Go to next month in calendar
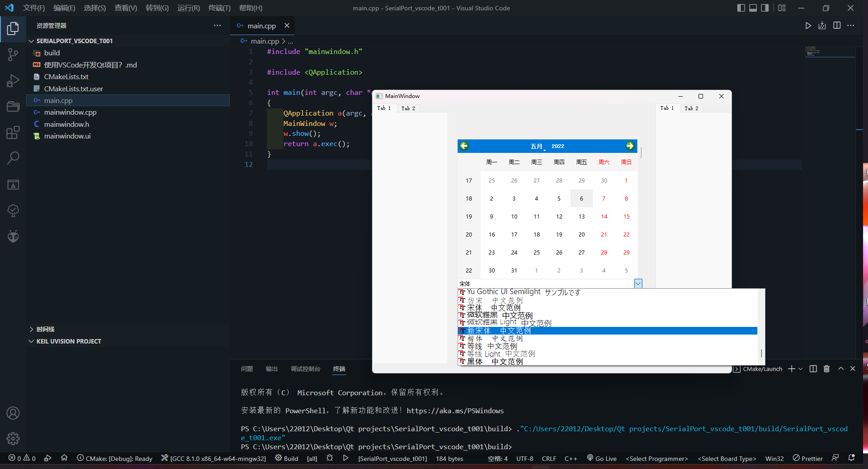Image resolution: width=868 pixels, height=469 pixels. [x=630, y=146]
